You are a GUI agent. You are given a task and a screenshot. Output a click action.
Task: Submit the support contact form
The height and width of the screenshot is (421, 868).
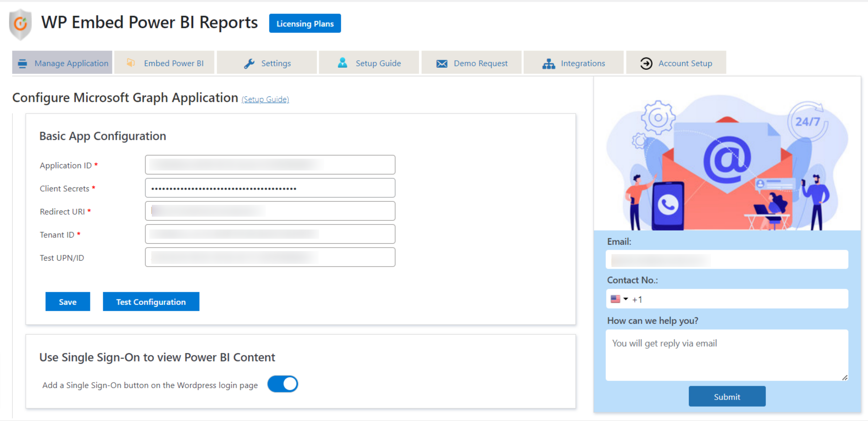tap(727, 396)
